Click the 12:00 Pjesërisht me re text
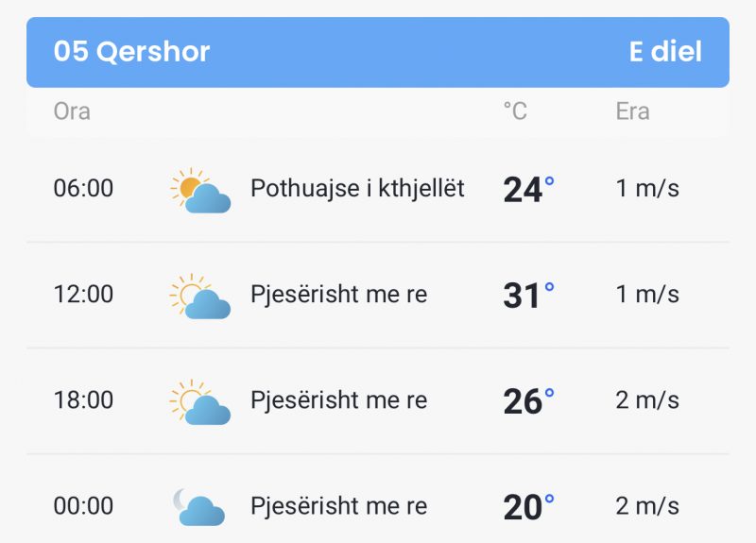 point(339,295)
